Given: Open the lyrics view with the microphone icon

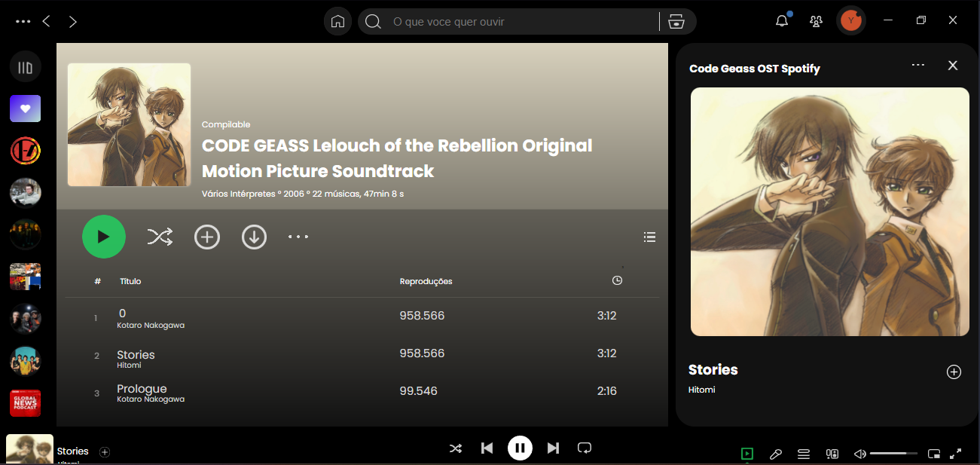Looking at the screenshot, I should coord(775,454).
